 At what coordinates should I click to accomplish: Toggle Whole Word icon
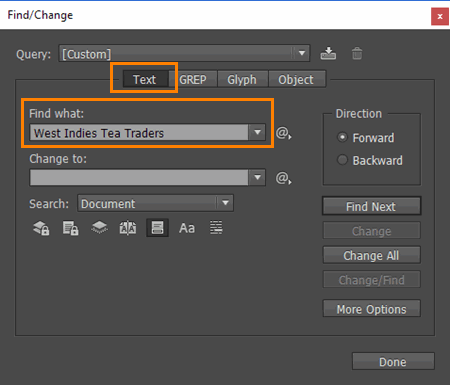coord(216,228)
